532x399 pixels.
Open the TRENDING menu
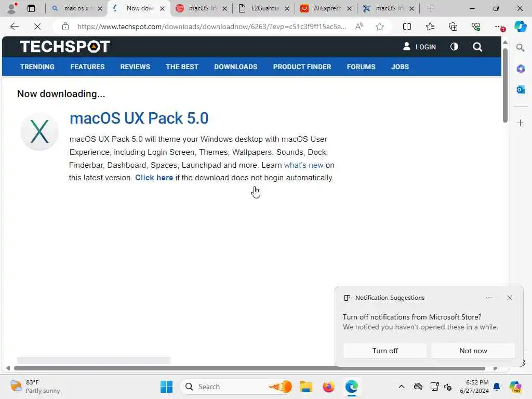pos(37,66)
